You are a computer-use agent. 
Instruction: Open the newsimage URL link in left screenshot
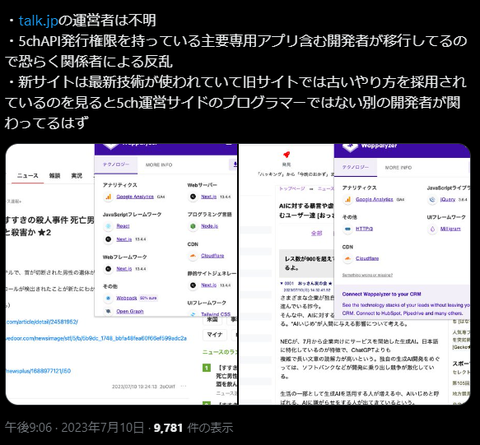96,338
